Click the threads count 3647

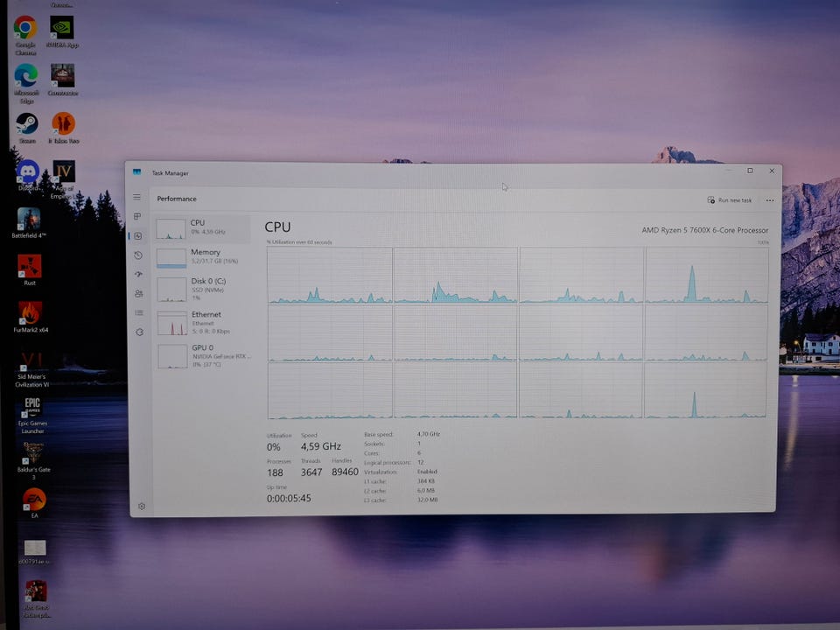(x=311, y=472)
